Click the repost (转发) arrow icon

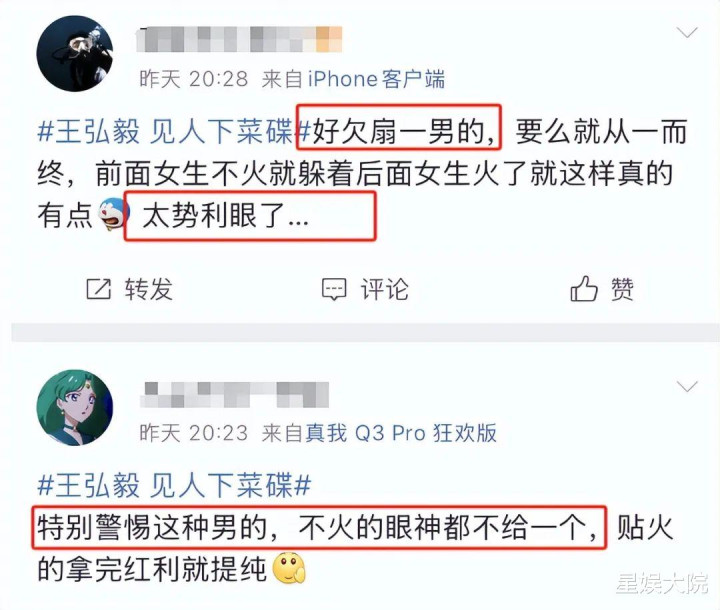point(99,289)
